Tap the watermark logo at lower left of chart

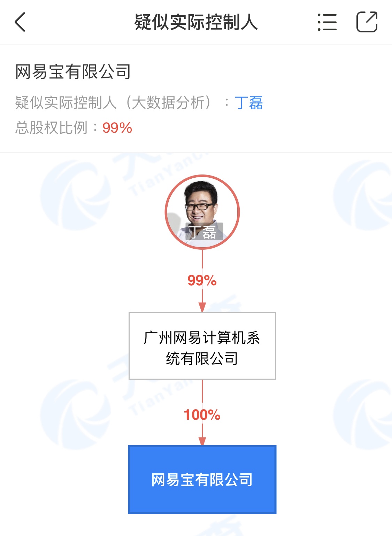pyautogui.click(x=75, y=414)
